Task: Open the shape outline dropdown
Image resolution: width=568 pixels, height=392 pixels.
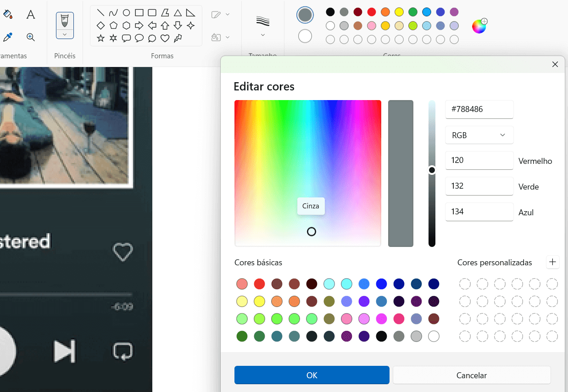Action: pos(221,15)
